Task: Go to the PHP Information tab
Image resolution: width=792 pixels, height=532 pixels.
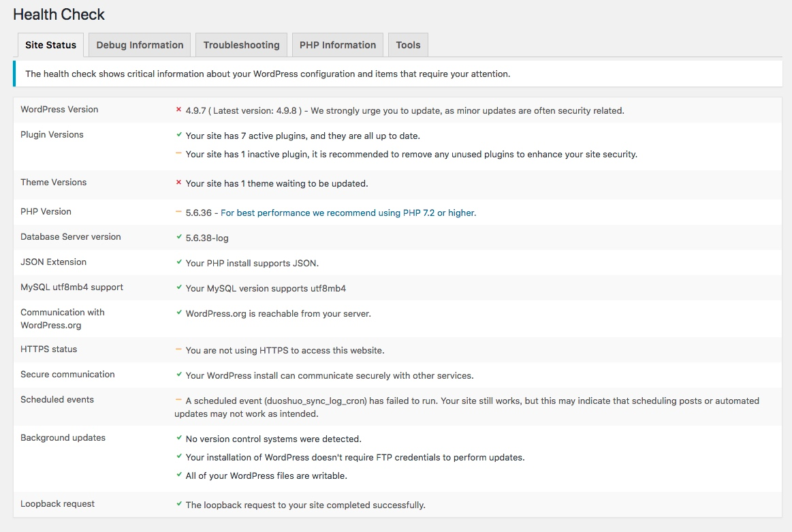Action: coord(338,45)
